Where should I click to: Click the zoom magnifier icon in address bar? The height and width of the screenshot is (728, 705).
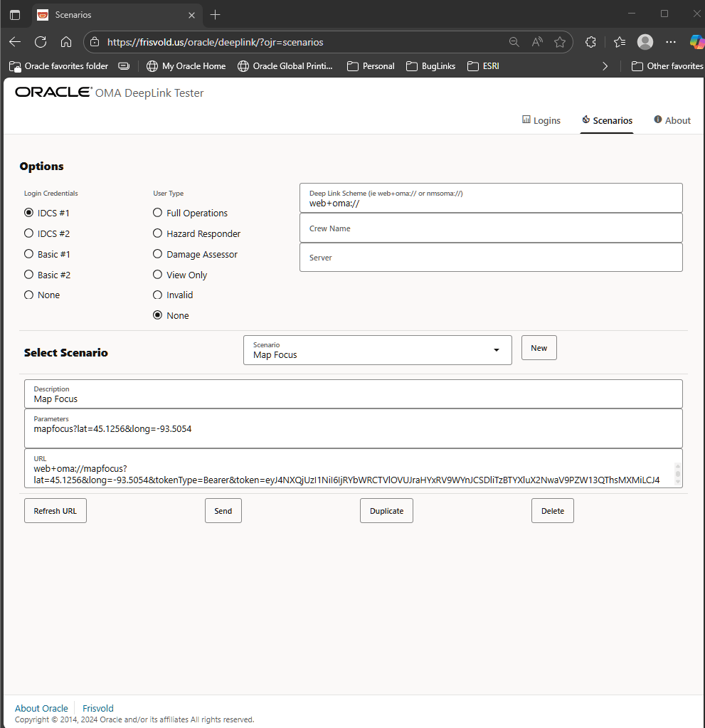[x=514, y=42]
